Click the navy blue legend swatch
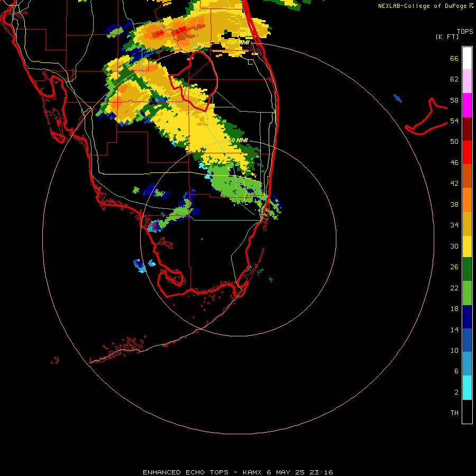Screen dimensions: 476x476 [467, 317]
